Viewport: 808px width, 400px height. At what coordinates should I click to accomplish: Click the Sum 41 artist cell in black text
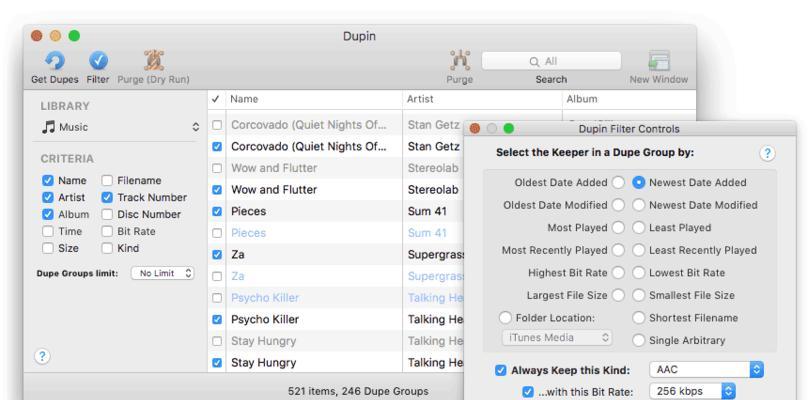(427, 211)
